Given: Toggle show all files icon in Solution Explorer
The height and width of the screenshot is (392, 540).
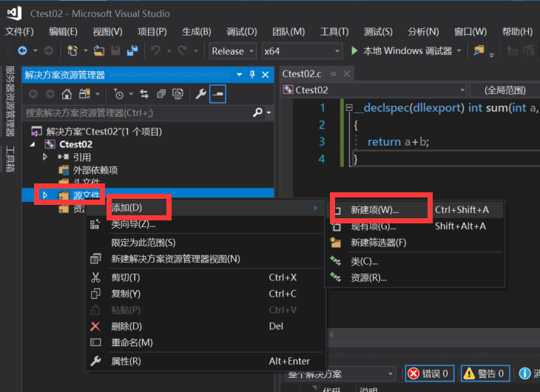Looking at the screenshot, I should [178, 94].
